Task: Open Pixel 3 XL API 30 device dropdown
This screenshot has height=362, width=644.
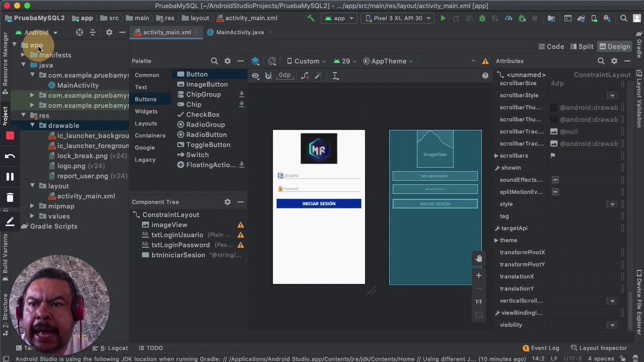Action: pyautogui.click(x=398, y=18)
